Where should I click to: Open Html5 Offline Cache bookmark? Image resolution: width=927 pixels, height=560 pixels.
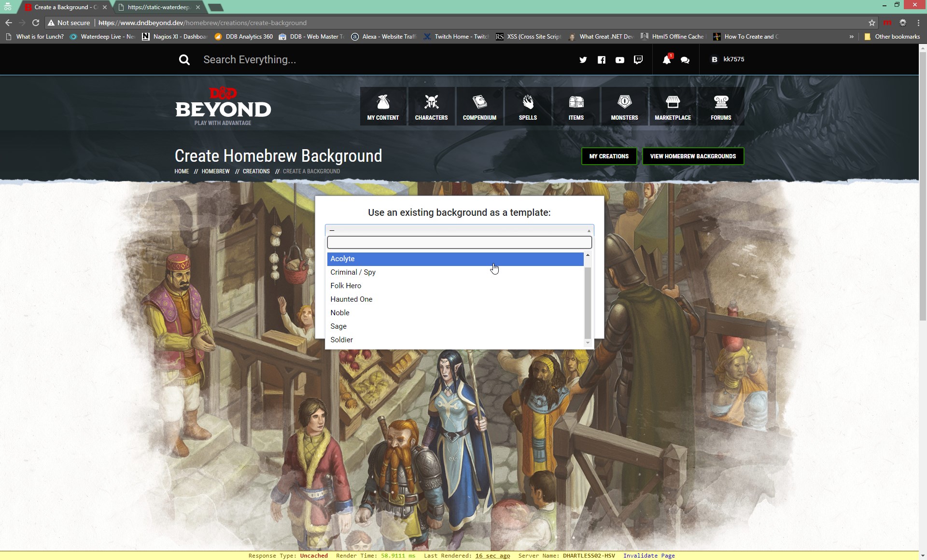pos(673,37)
